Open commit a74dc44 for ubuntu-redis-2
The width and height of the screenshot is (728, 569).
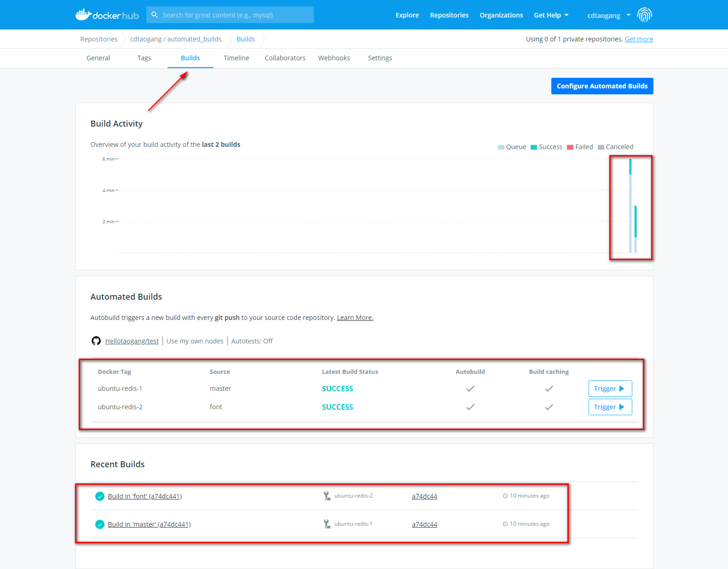click(424, 496)
